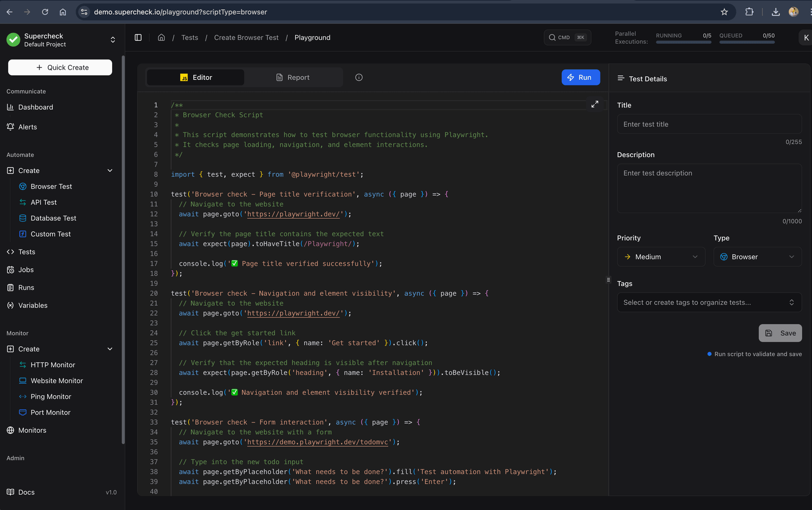Open the CMD search box
812x510 pixels.
(x=567, y=38)
